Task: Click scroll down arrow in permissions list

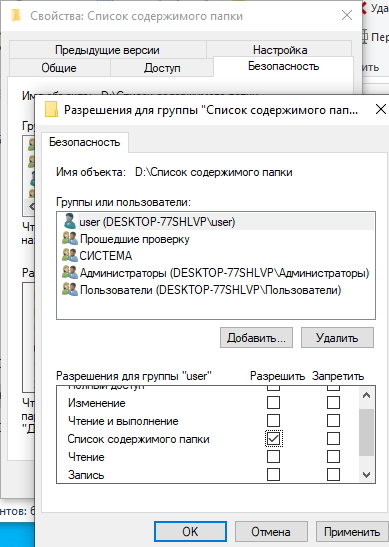Action: 366,474
